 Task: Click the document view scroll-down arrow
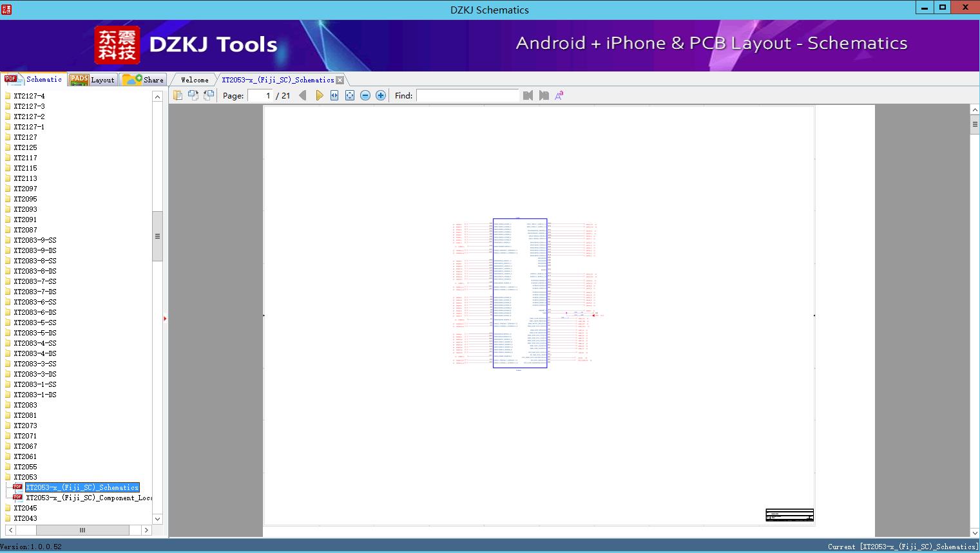tap(975, 532)
